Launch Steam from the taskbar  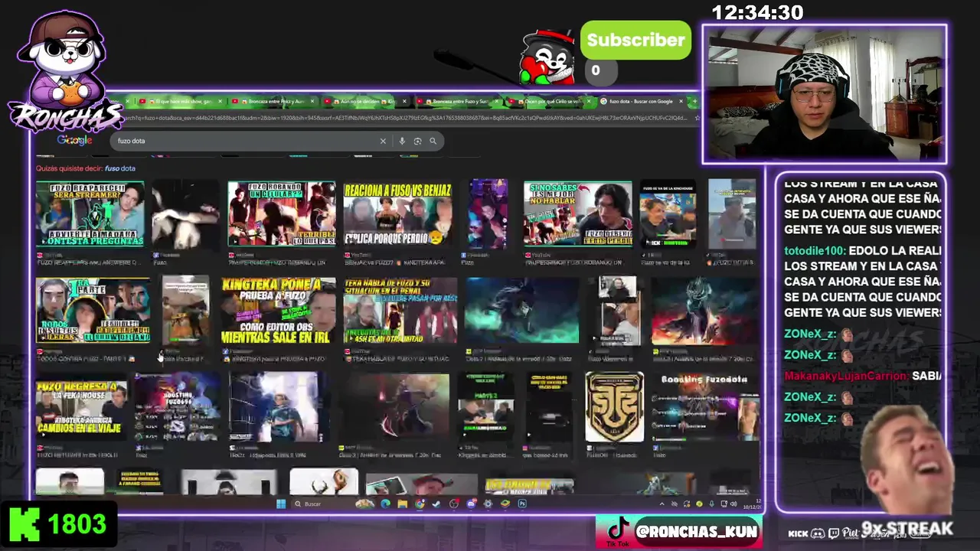click(436, 504)
